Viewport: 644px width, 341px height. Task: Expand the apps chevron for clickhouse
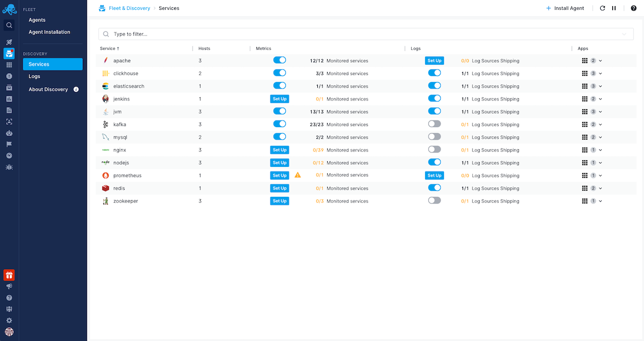pos(601,74)
